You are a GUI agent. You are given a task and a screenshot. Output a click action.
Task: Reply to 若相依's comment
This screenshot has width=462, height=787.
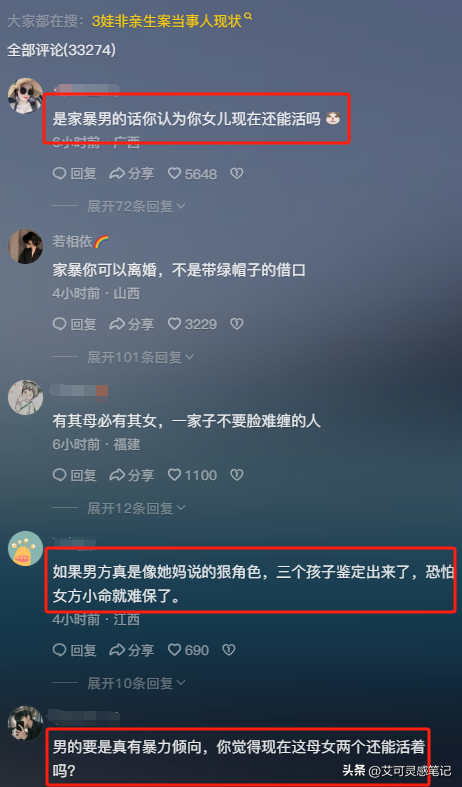tap(74, 324)
